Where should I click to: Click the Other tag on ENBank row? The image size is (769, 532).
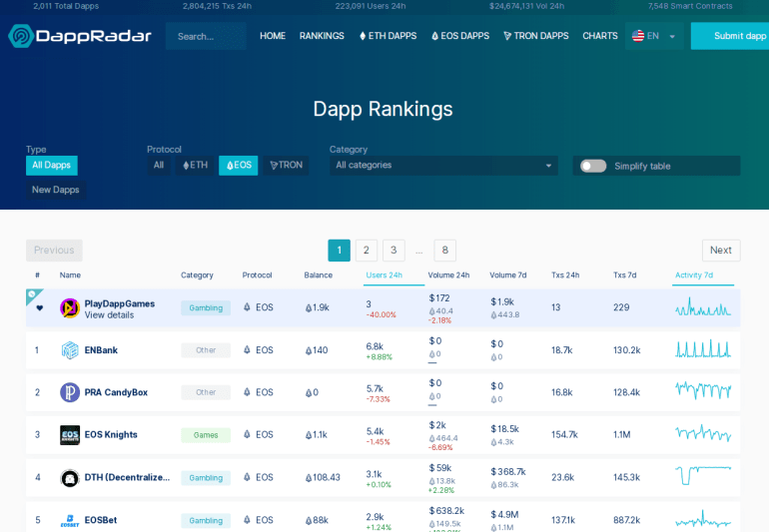coord(206,350)
